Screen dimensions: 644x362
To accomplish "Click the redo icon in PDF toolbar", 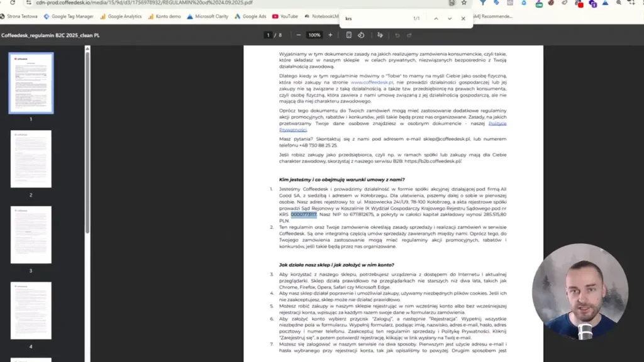I will tap(409, 35).
